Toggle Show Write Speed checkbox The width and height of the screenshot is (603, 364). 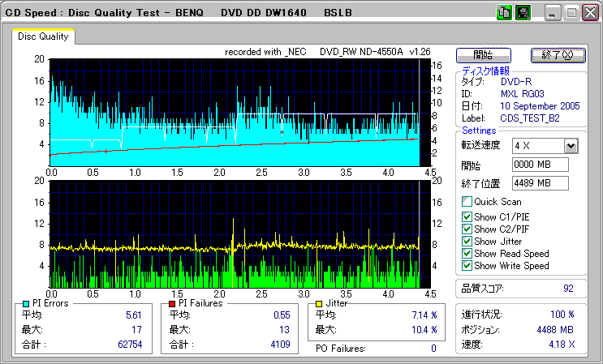467,265
